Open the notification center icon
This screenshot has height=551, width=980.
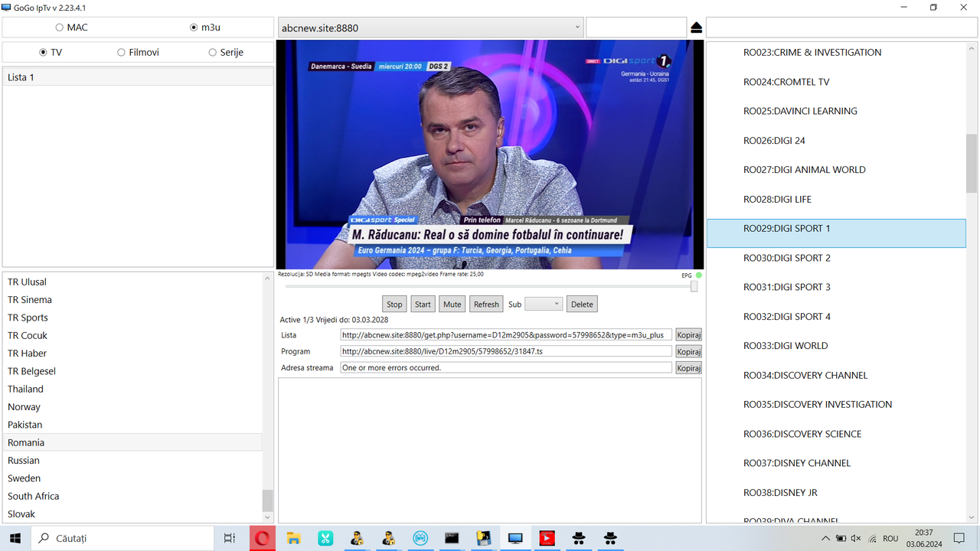point(959,538)
